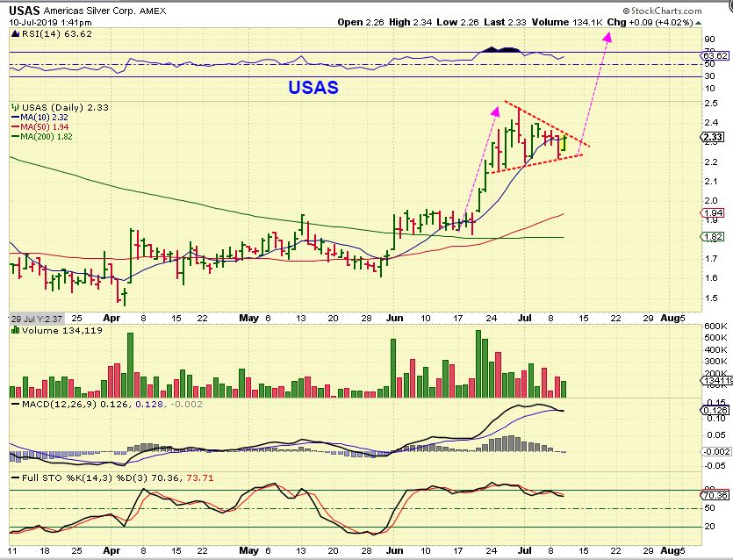Click the 300K volume axis label
The width and height of the screenshot is (733, 560).
click(715, 362)
